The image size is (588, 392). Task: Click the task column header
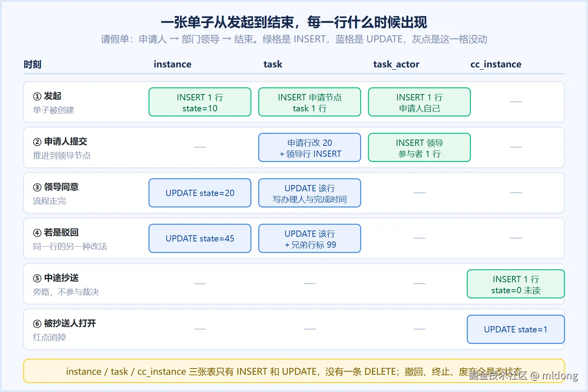[x=273, y=64]
